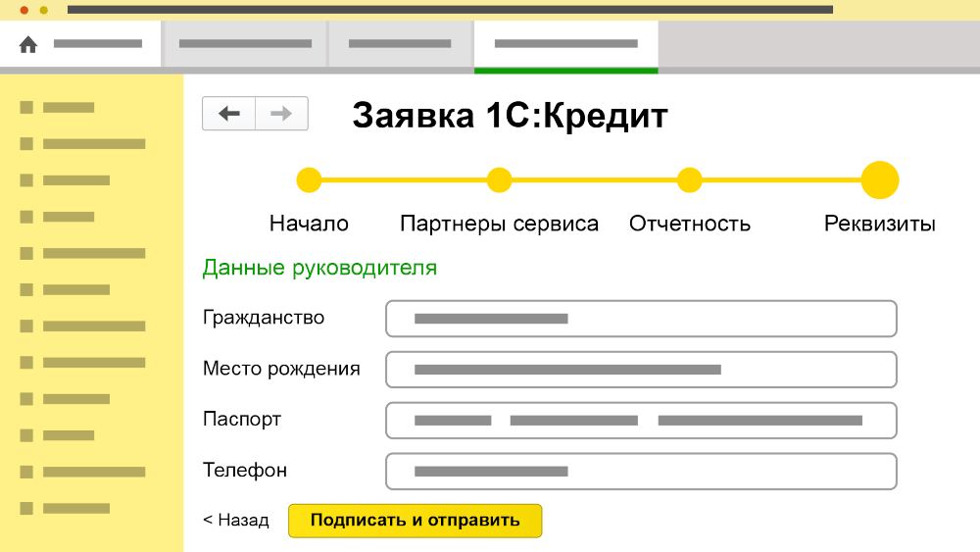Click the Заявка 1С:Кредит title
This screenshot has height=552, width=980.
(510, 117)
